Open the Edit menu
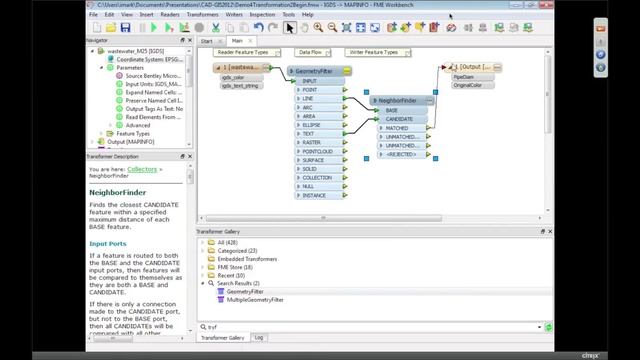640x360 pixels. (109, 15)
